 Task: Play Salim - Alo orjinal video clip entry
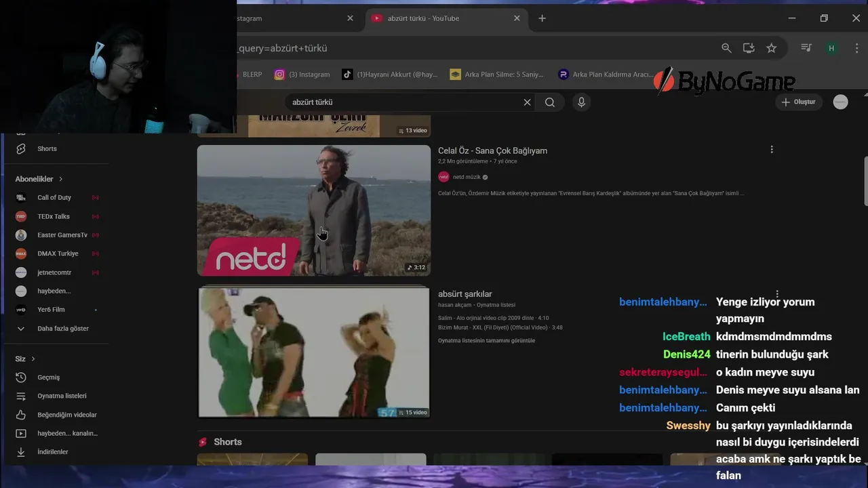coord(494,318)
